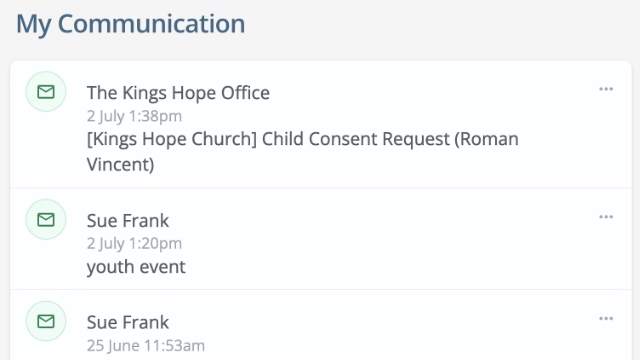
Task: Click the [Kings Hope Church] prefix in subject
Action: click(172, 139)
